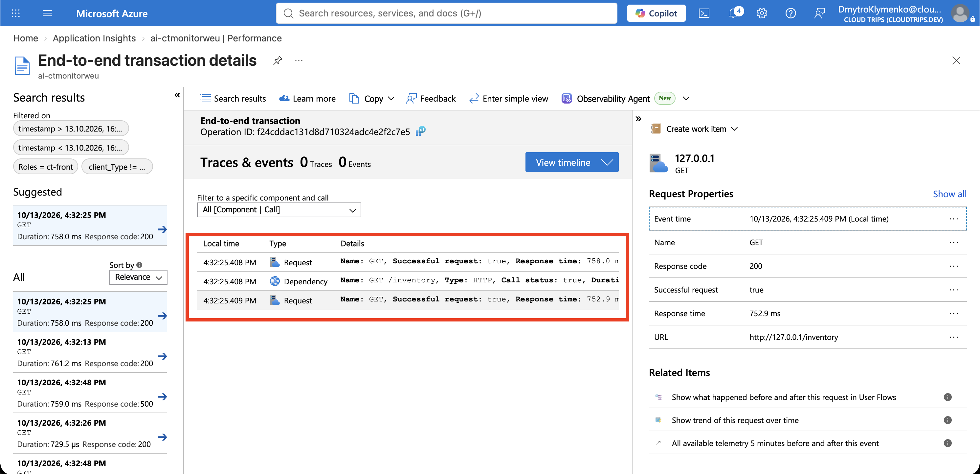The height and width of the screenshot is (474, 980).
Task: Click info icon for User Flows item
Action: (947, 397)
